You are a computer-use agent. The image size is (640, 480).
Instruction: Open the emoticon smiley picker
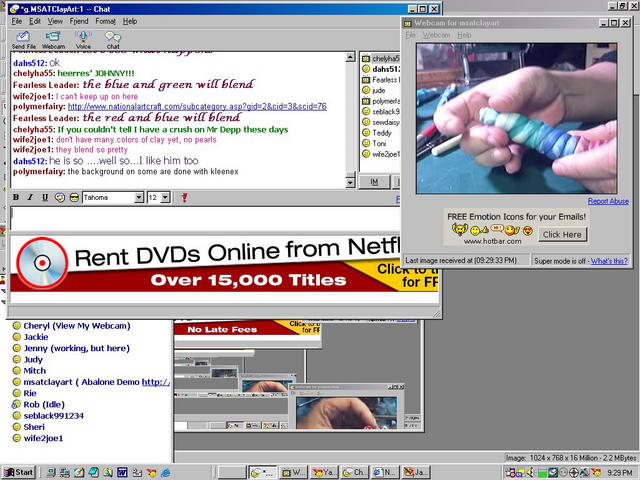[x=74, y=198]
